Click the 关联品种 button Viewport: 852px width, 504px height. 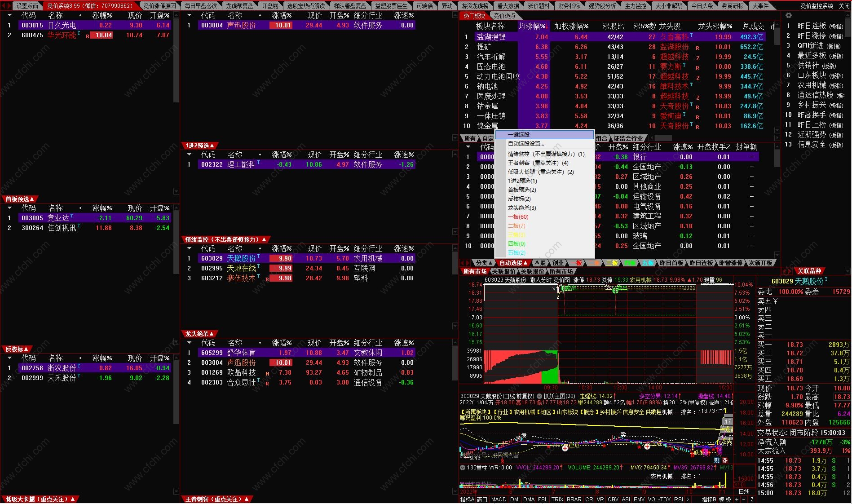click(810, 271)
